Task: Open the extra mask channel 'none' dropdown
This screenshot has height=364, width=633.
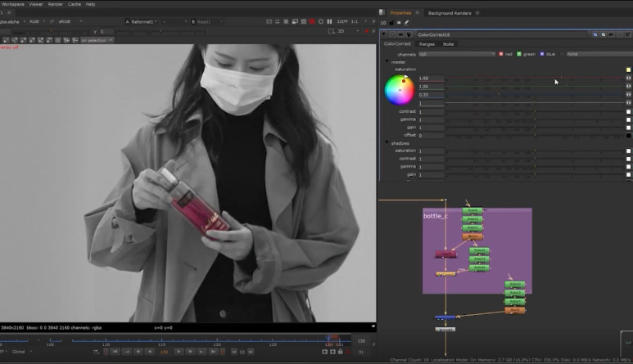Action: [x=599, y=54]
